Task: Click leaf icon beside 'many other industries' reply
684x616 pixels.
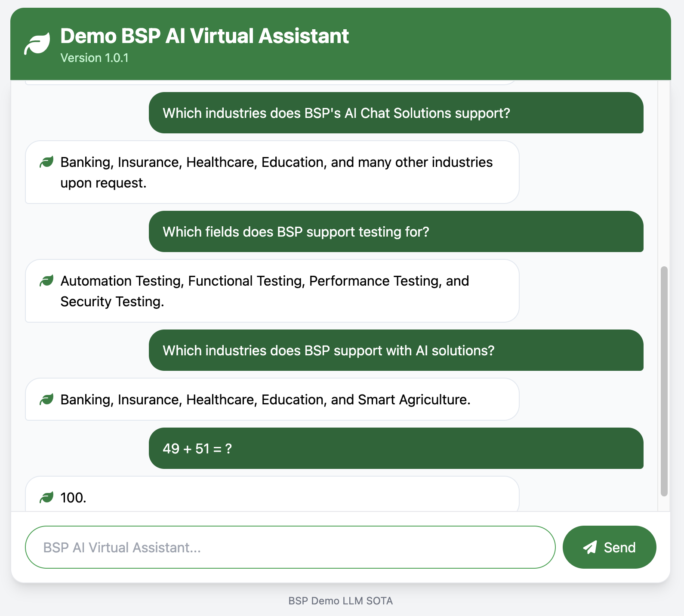Action: click(46, 162)
